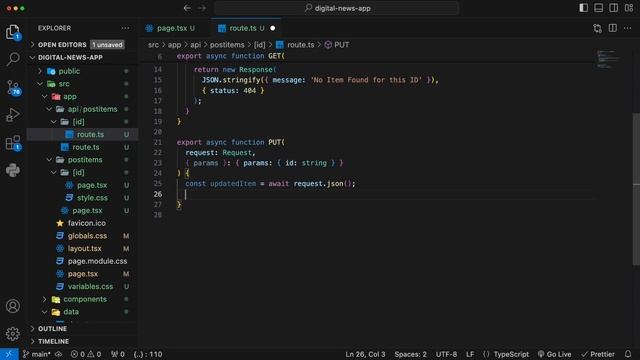Open Explorer Views and More Actions ellipsis

coord(125,28)
